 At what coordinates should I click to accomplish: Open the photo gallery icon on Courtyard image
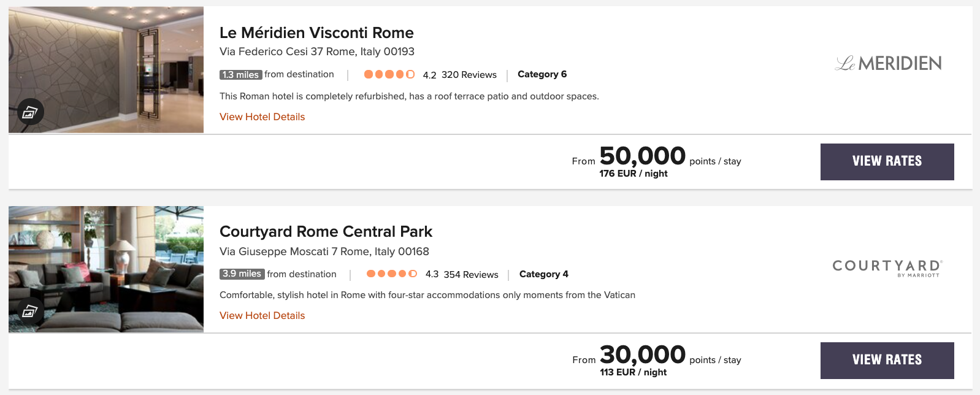pos(29,310)
